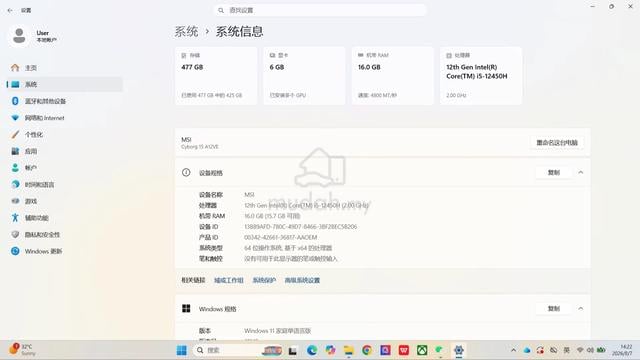Screen dimensions: 640x360
Task: Open File Explorer from taskbar
Action: pos(349,350)
